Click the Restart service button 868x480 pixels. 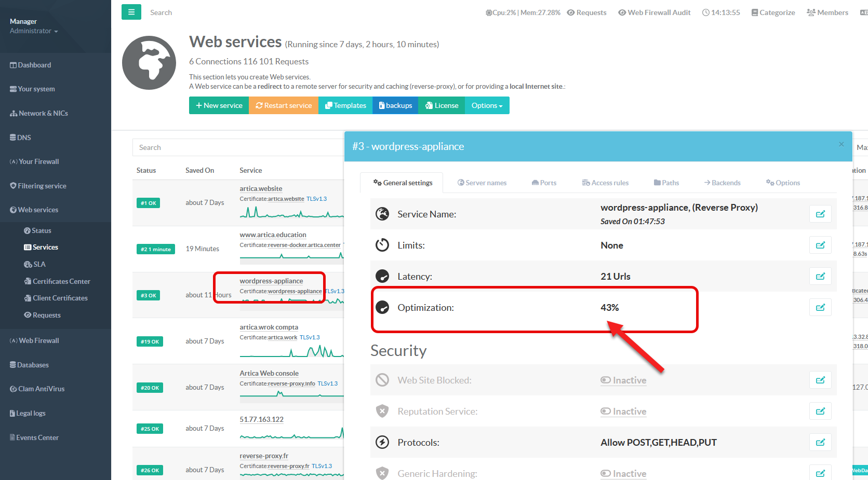tap(284, 105)
